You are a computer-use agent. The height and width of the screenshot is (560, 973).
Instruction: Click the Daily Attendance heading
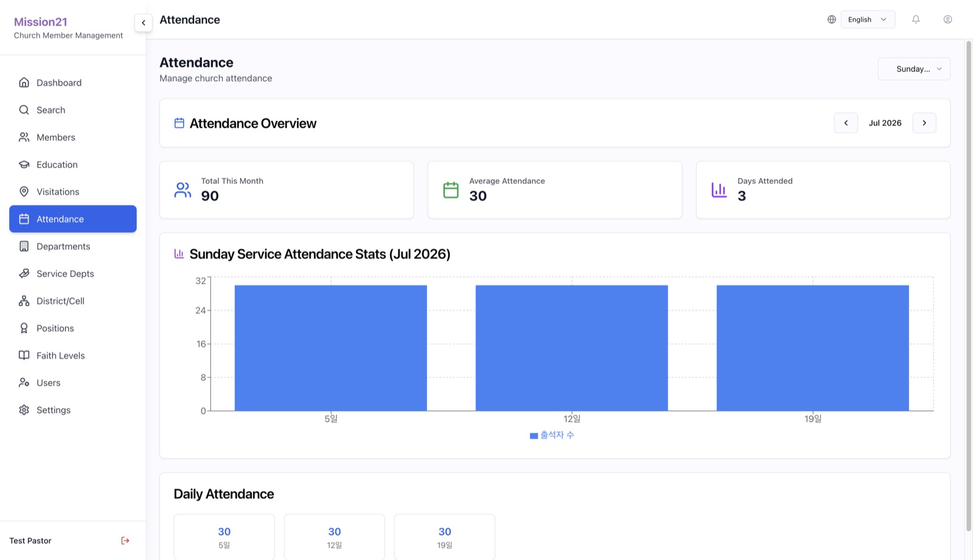(224, 494)
